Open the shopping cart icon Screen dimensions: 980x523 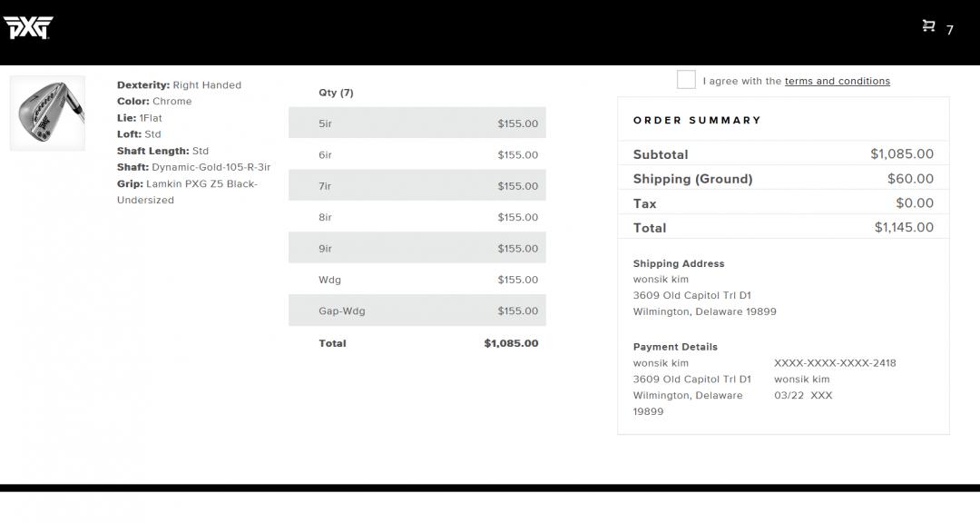coord(928,26)
